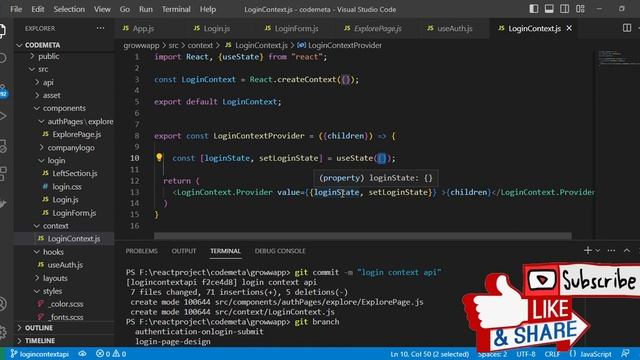Open the Manage gear icon
Image resolution: width=640 pixels, height=360 pixels.
[x=2, y=332]
